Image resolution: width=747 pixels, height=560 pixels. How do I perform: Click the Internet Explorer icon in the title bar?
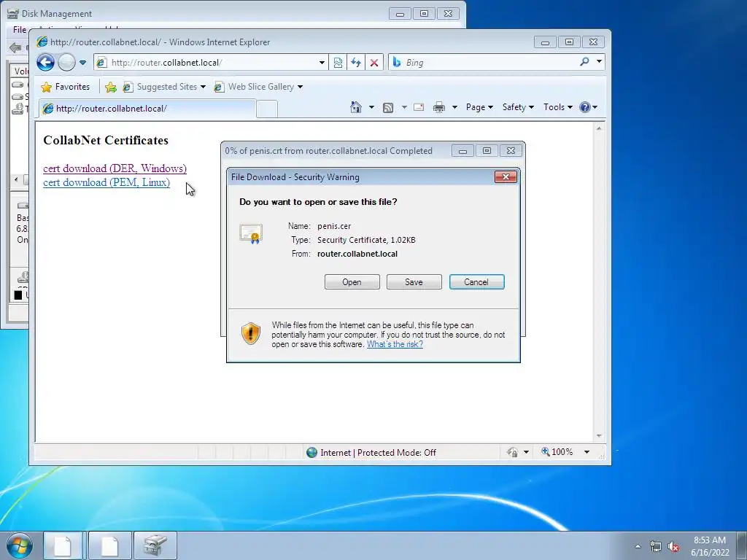pyautogui.click(x=42, y=42)
